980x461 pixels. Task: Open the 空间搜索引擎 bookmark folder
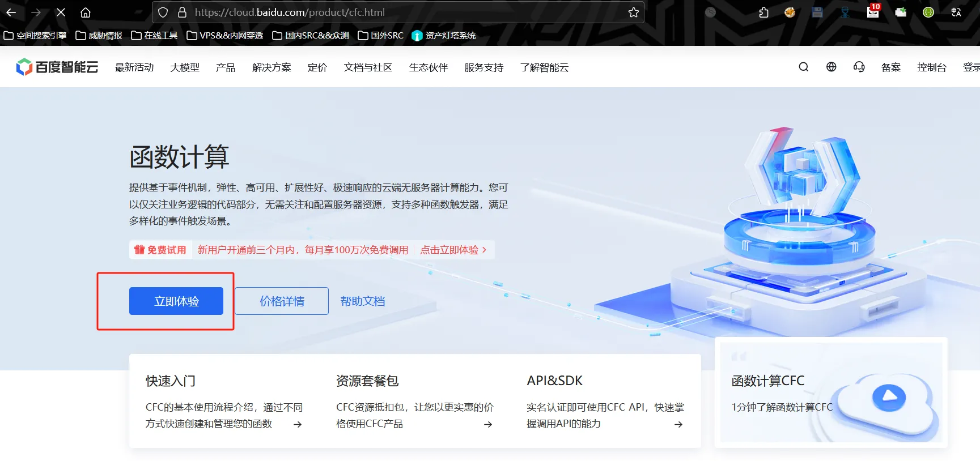pos(35,36)
